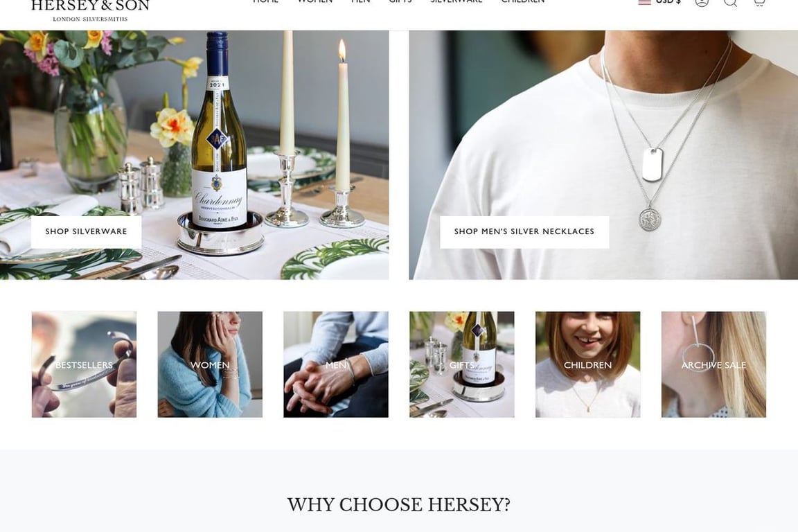Click the Shop Silverware button

[86, 231]
